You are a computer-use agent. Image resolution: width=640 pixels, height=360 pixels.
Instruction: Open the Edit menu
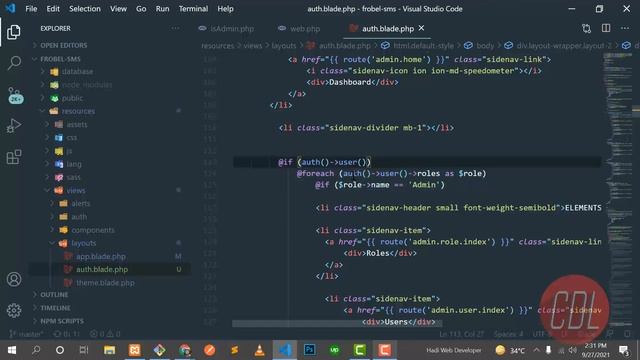53,9
